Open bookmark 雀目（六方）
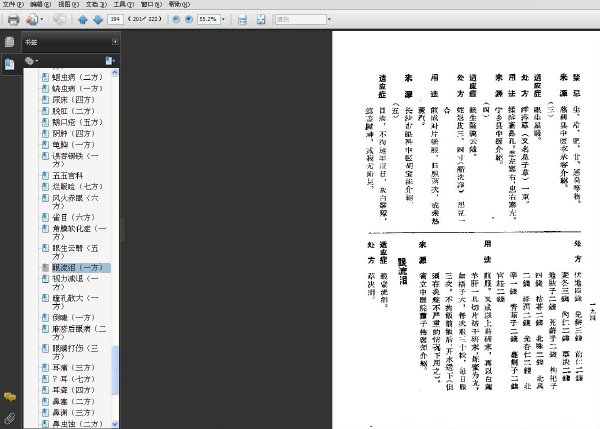The height and width of the screenshot is (429, 600). click(x=73, y=217)
